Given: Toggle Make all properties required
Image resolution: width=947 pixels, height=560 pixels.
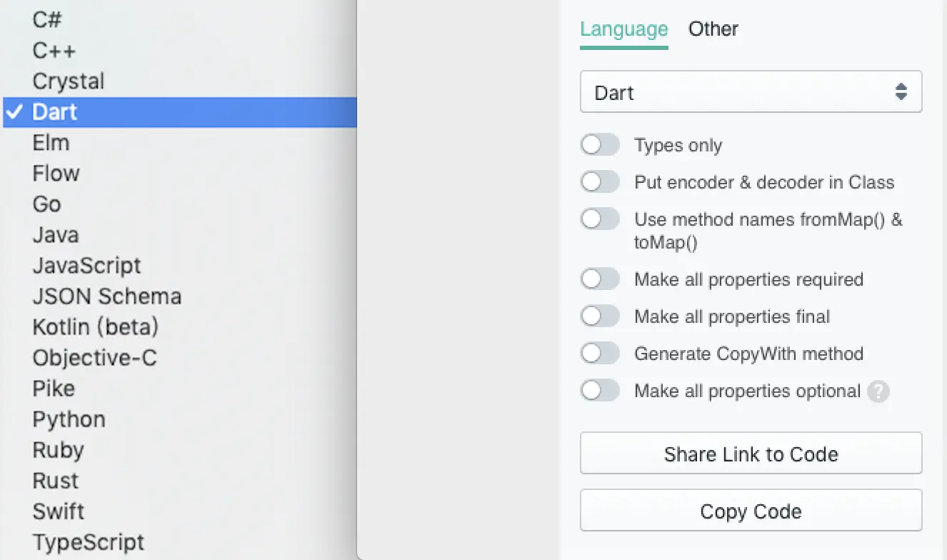Looking at the screenshot, I should 600,279.
